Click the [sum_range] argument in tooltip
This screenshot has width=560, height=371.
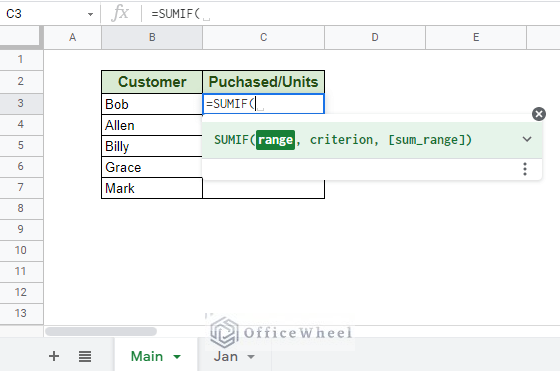(426, 140)
